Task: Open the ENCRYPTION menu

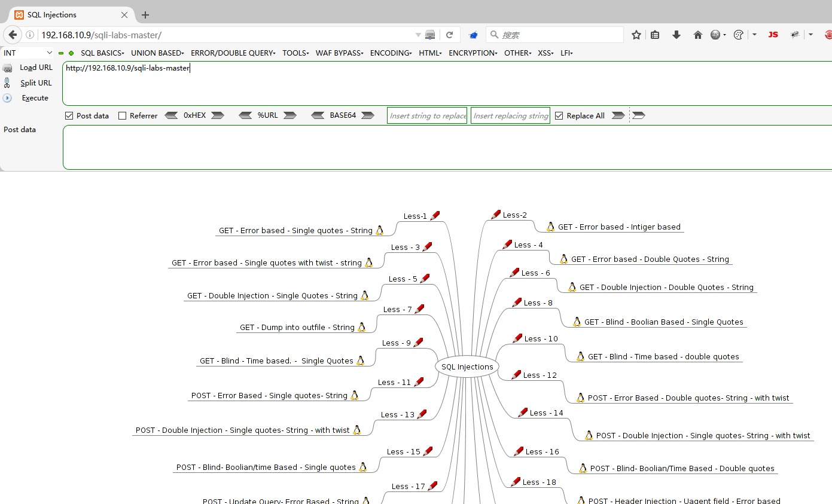Action: coord(473,53)
